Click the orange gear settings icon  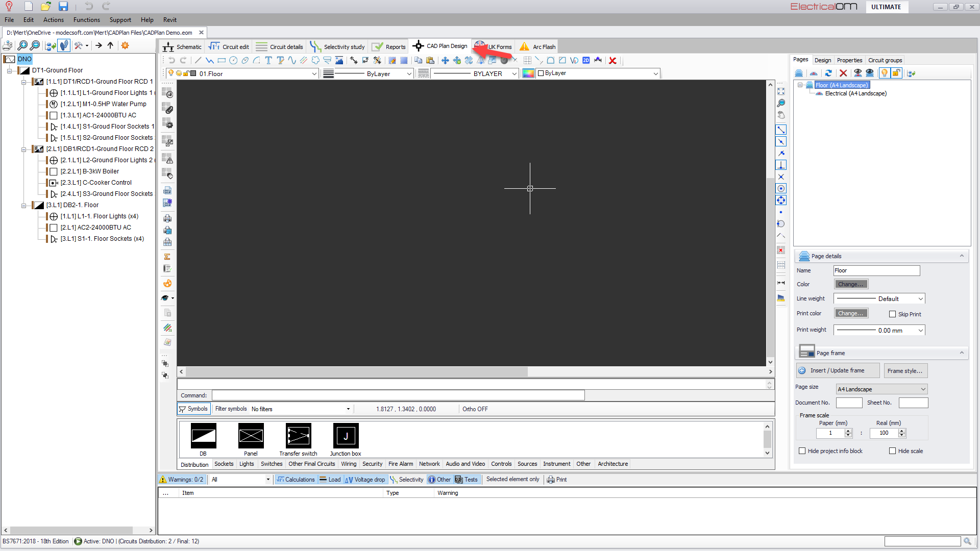(x=125, y=45)
